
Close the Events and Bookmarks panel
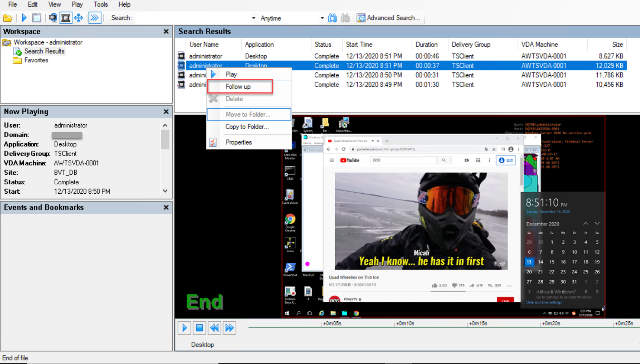point(166,207)
